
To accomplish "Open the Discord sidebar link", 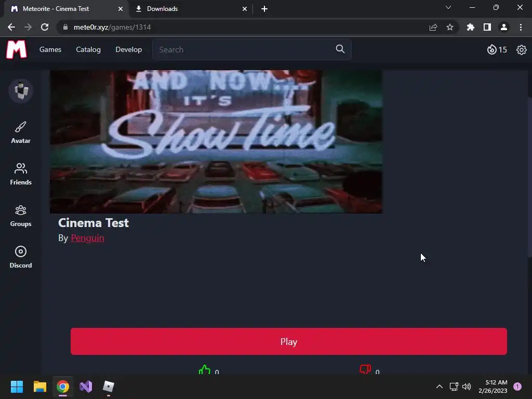I will (21, 257).
